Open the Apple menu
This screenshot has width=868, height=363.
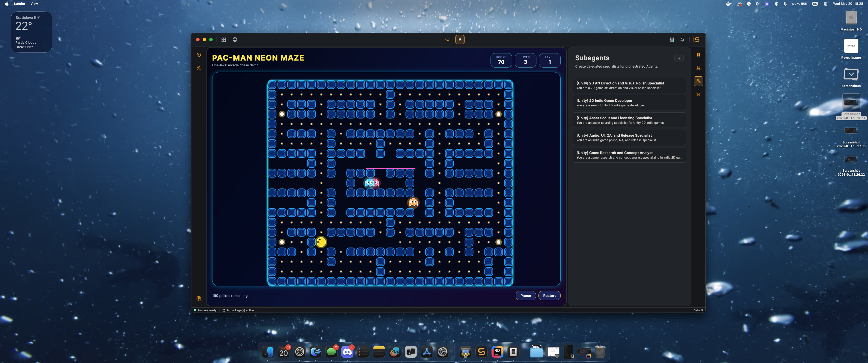click(7, 4)
